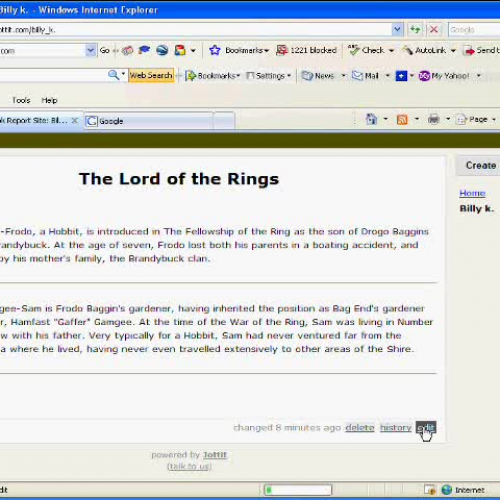
Task: Click in the browser address bar
Action: tap(195, 30)
